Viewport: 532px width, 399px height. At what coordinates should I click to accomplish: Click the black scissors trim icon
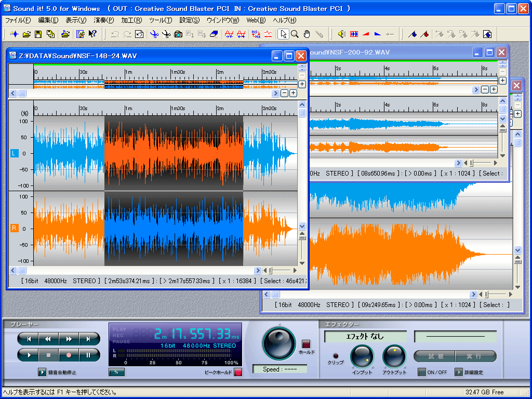click(x=166, y=34)
